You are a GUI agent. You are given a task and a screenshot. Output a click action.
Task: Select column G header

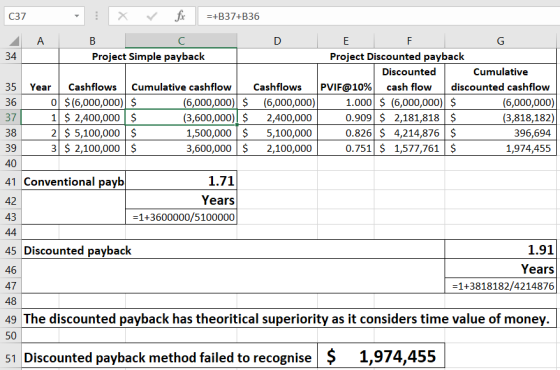tap(501, 41)
